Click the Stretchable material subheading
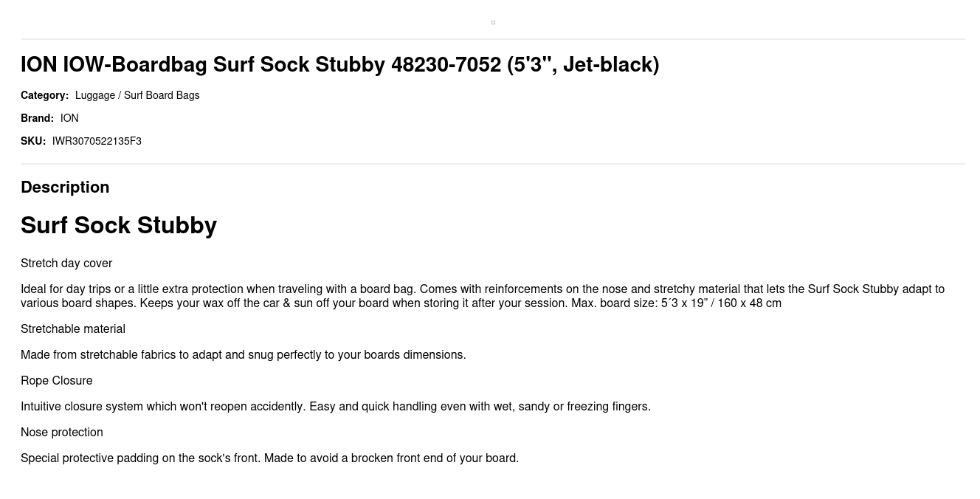 [x=73, y=329]
